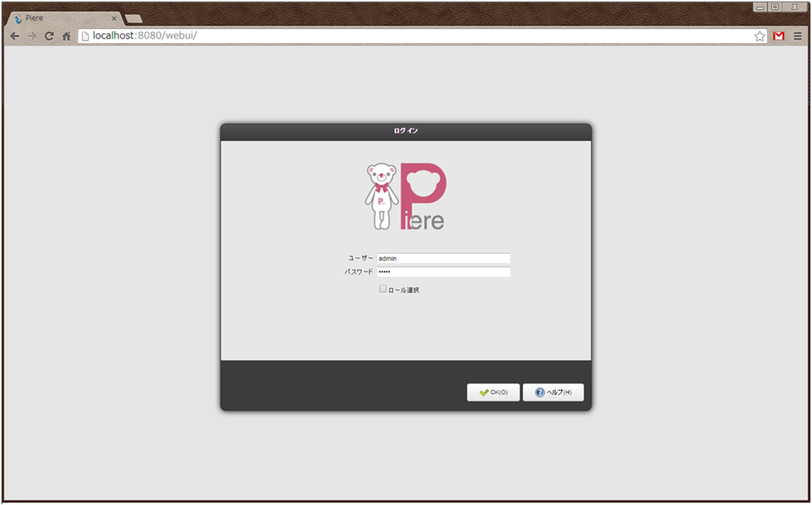812x505 pixels.
Task: Maximize the browser window
Action: (775, 7)
